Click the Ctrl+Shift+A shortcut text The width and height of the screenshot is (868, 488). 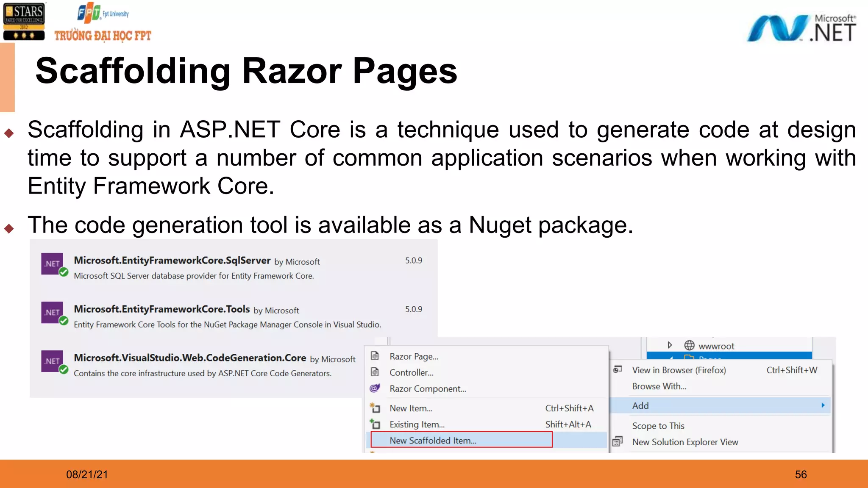(x=569, y=408)
